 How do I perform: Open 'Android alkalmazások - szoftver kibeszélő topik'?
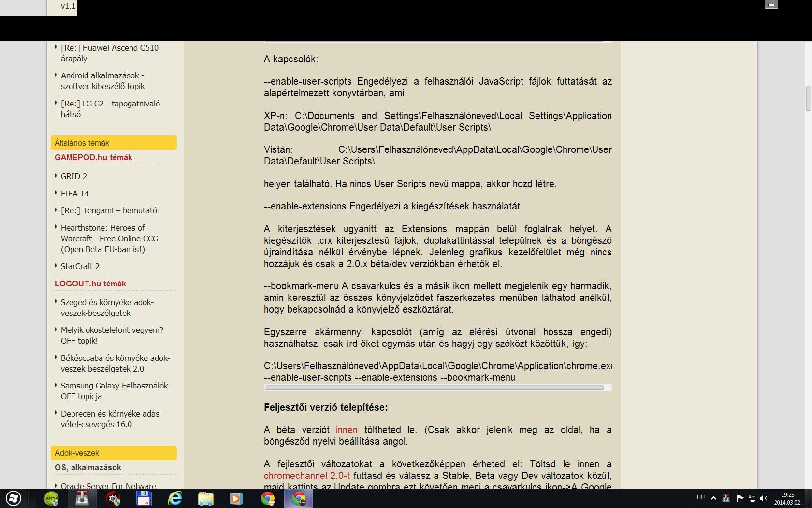pyautogui.click(x=103, y=81)
